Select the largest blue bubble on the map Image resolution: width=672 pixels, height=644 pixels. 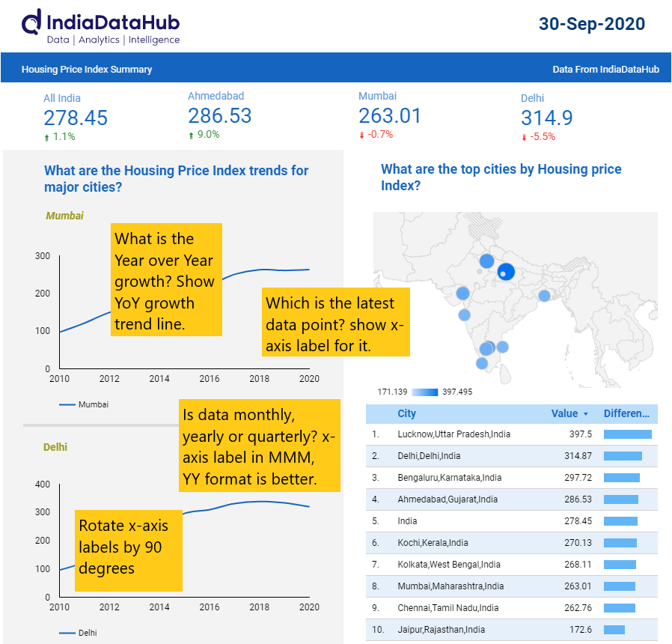(x=506, y=272)
